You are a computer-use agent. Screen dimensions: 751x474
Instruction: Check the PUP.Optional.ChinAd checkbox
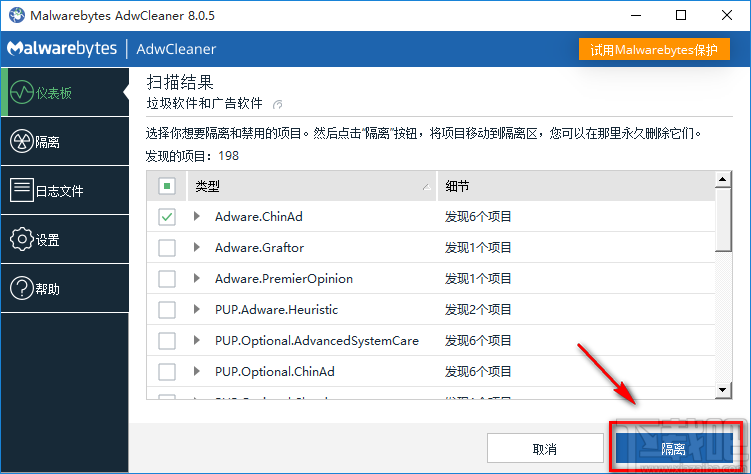pos(167,372)
